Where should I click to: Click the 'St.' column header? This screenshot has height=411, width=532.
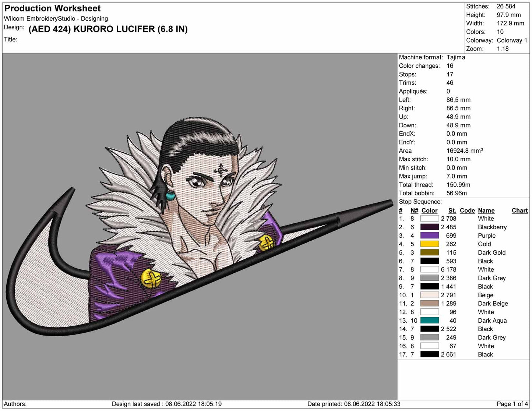[x=452, y=210]
